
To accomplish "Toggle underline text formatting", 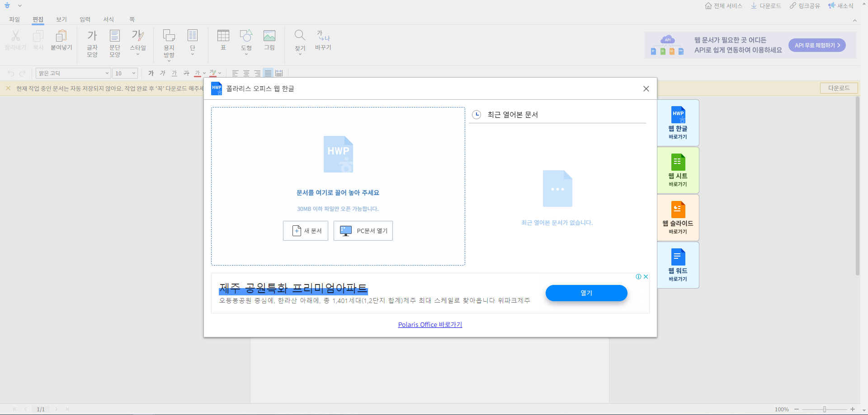I will 175,73.
